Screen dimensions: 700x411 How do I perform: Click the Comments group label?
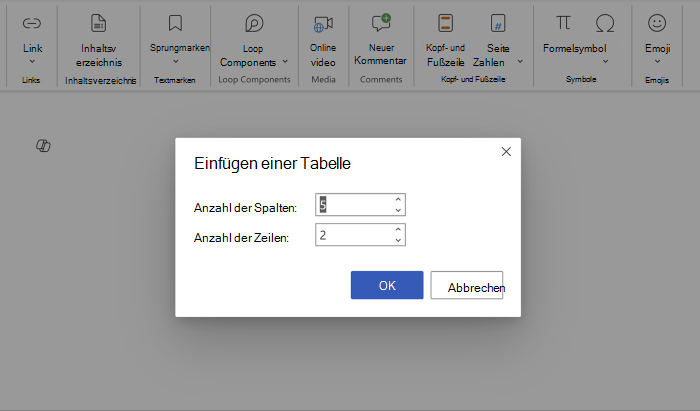381,79
